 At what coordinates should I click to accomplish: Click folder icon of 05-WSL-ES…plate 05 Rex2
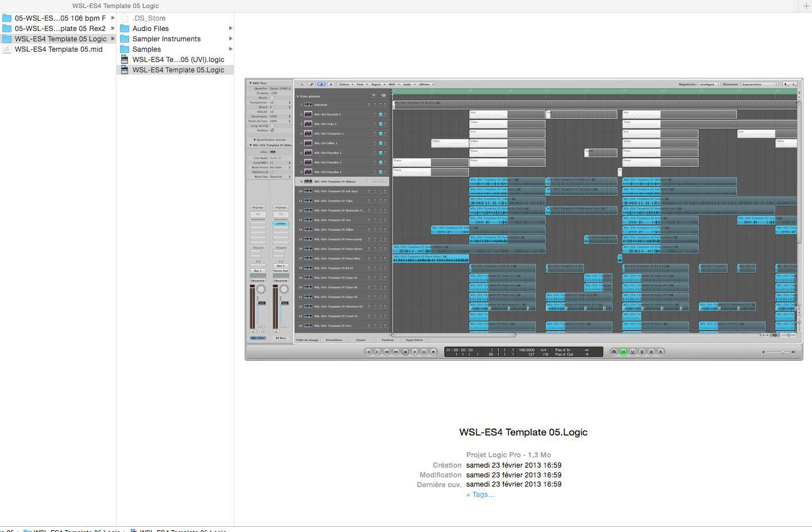pos(7,28)
